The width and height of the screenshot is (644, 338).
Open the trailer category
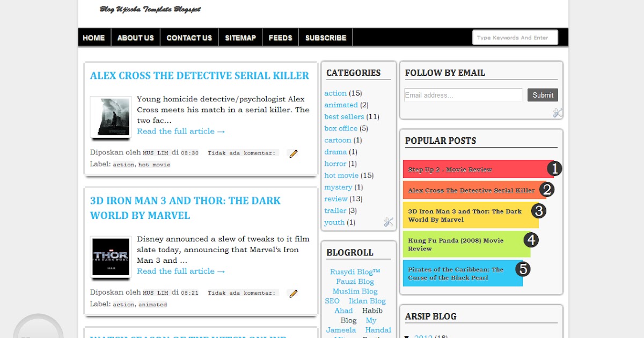[335, 211]
